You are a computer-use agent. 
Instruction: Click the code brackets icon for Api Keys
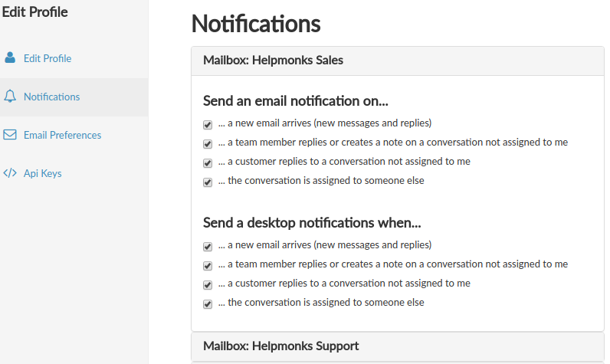click(x=10, y=173)
